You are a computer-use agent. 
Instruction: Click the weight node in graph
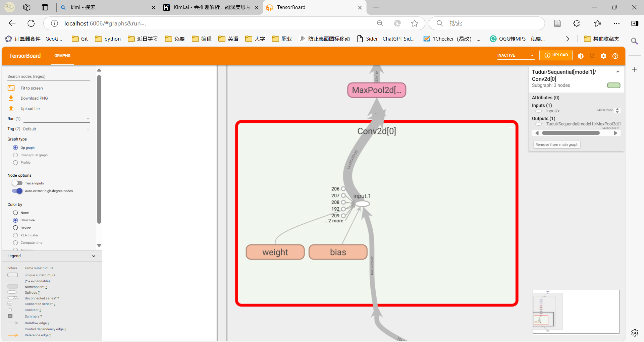tap(275, 252)
